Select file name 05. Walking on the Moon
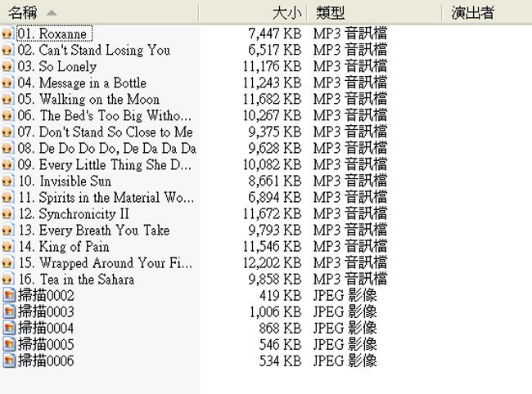Viewport: 532px width, 394px height. 88,99
